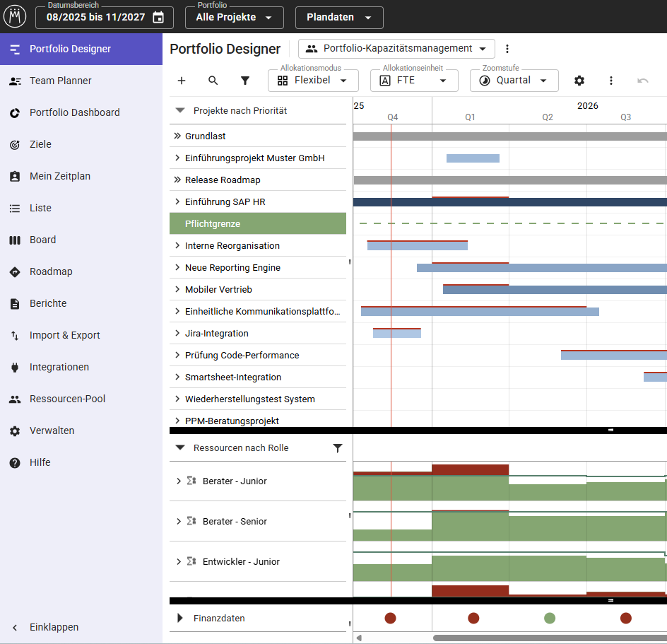
Task: Click the Plandaten button
Action: (x=339, y=18)
